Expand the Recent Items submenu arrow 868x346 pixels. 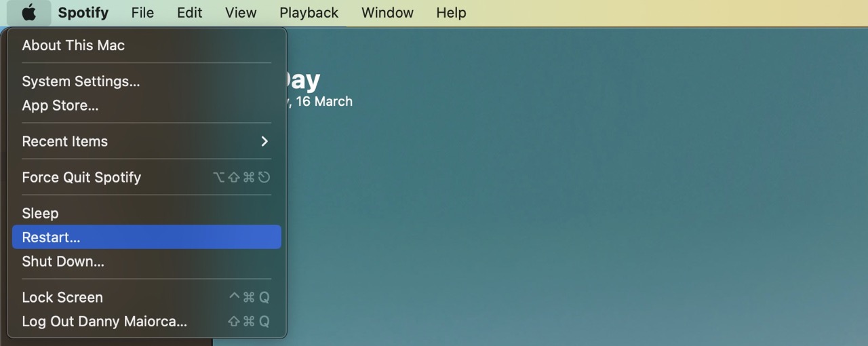(264, 141)
